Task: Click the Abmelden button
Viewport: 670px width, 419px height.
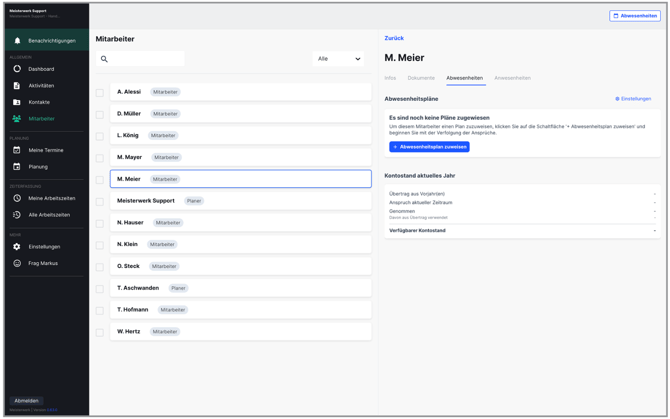Action: 26,401
